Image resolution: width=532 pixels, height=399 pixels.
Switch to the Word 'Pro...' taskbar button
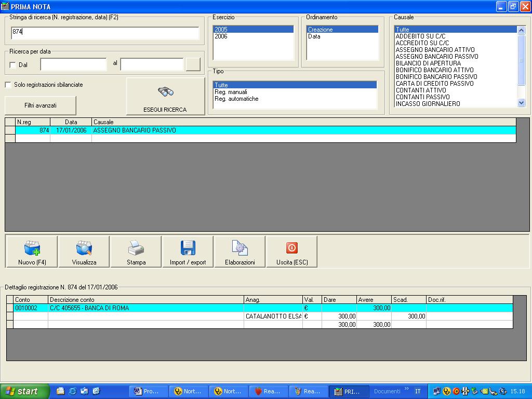pyautogui.click(x=149, y=391)
